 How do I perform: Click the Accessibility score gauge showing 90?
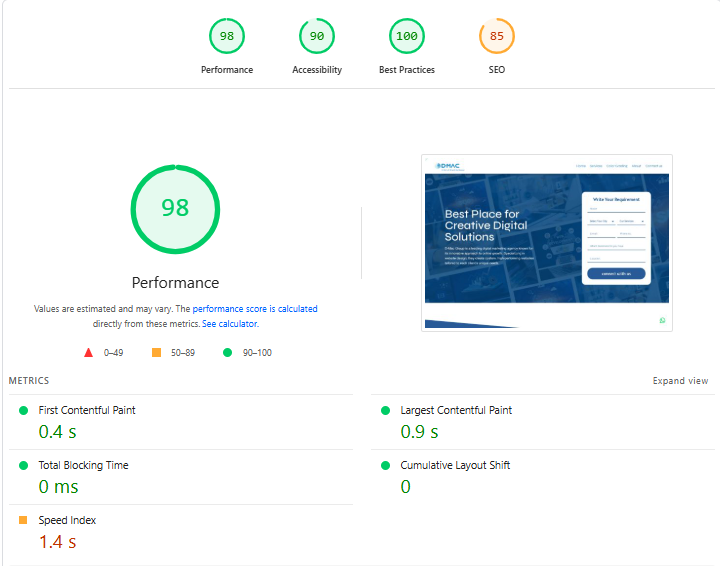317,37
